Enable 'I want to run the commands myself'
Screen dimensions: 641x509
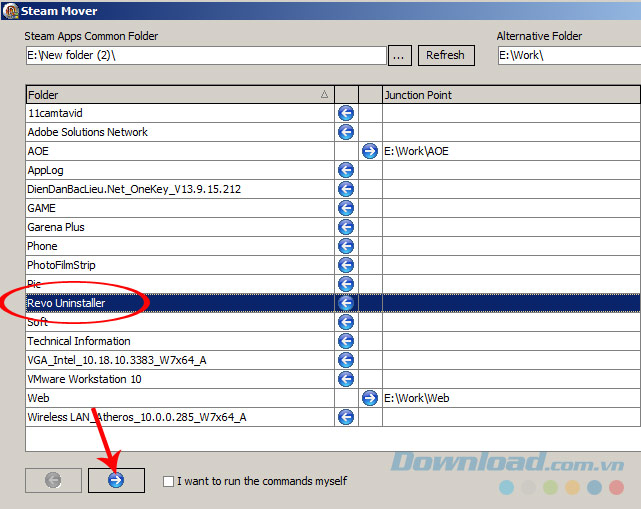coord(168,481)
